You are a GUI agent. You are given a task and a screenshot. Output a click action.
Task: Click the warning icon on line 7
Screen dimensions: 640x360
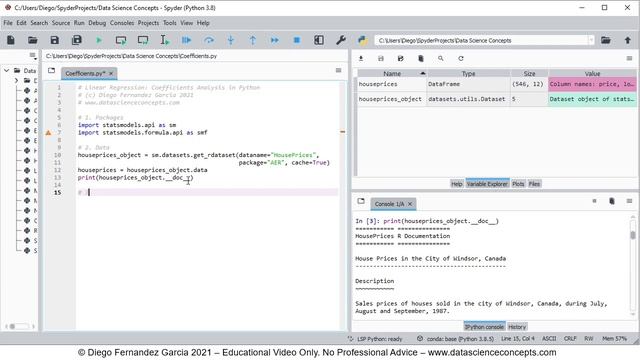coord(48,133)
